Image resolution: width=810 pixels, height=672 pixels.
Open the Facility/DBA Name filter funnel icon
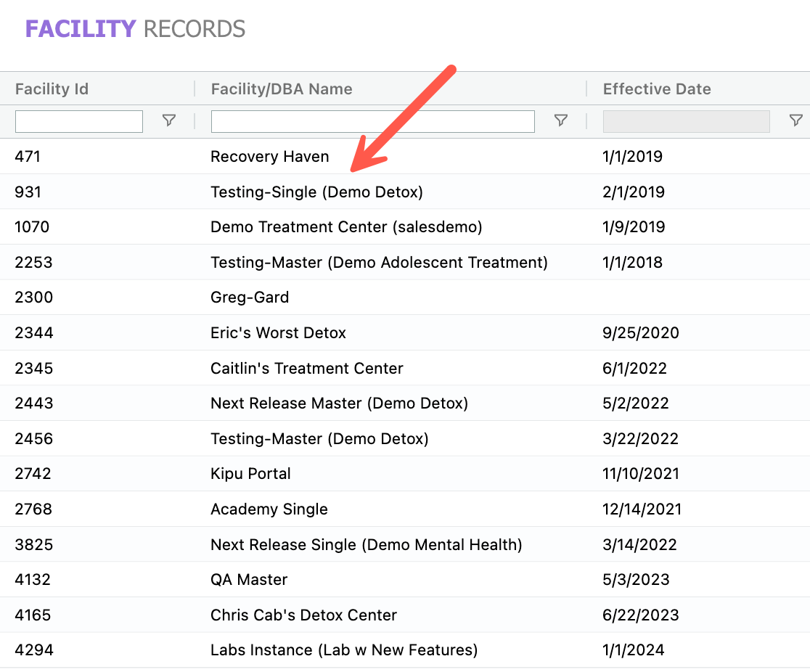tap(560, 121)
